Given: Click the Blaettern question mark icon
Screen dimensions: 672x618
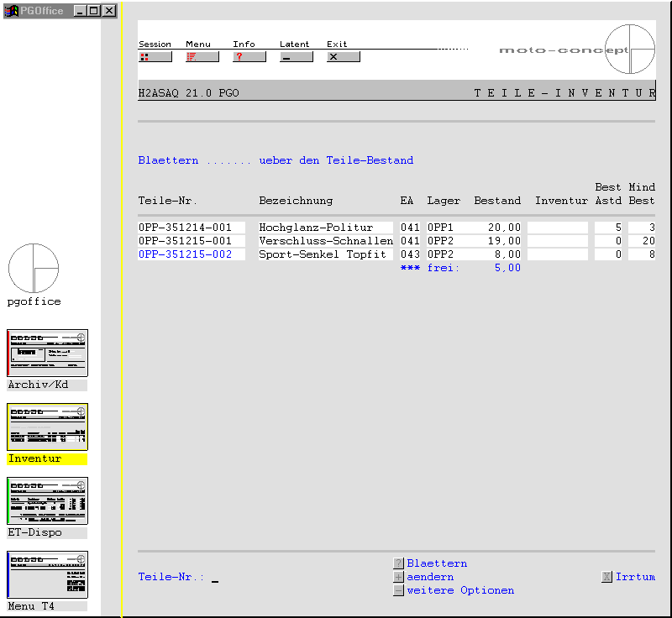Looking at the screenshot, I should (398, 564).
